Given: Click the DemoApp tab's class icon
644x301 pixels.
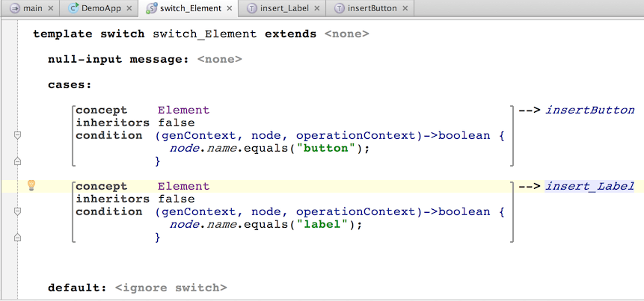Looking at the screenshot, I should point(74,9).
